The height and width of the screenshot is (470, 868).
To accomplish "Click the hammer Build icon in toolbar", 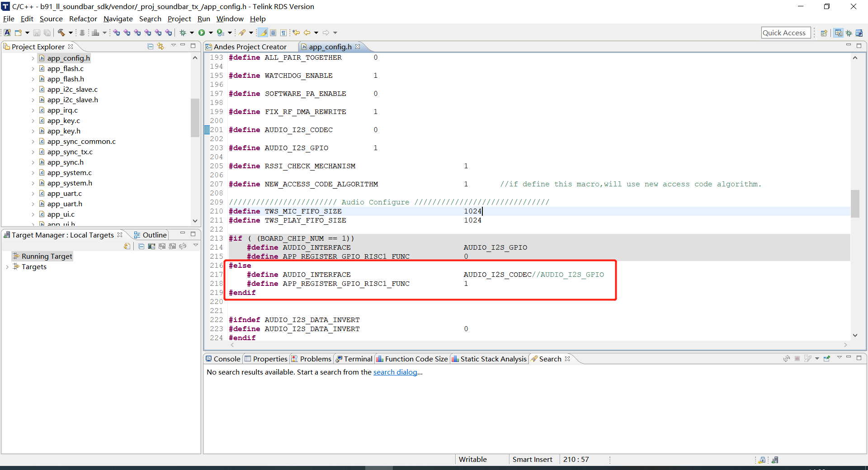I will [x=61, y=33].
